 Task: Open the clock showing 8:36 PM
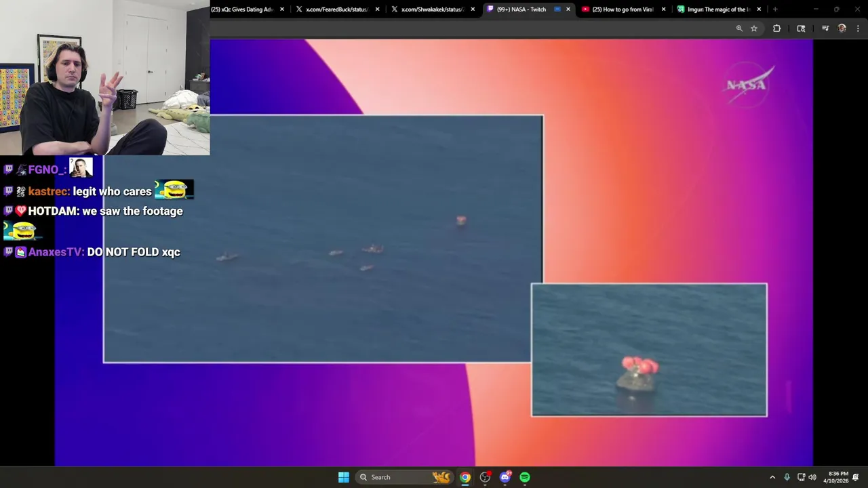click(x=837, y=477)
